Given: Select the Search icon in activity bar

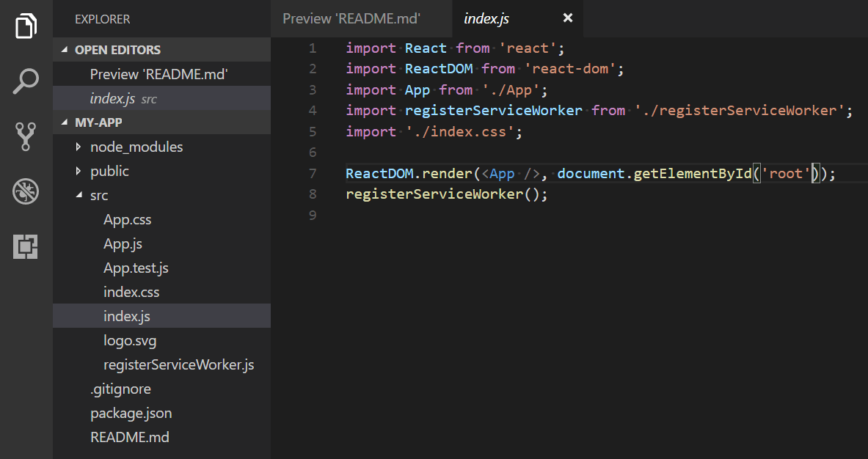Looking at the screenshot, I should point(26,81).
